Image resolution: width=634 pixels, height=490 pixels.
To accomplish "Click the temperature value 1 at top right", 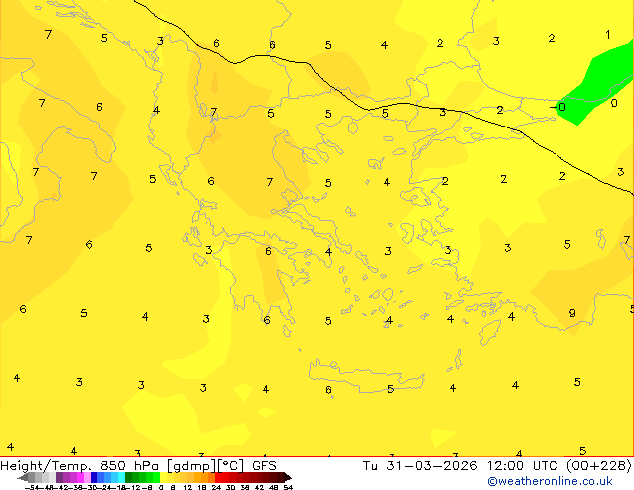I will [x=608, y=35].
